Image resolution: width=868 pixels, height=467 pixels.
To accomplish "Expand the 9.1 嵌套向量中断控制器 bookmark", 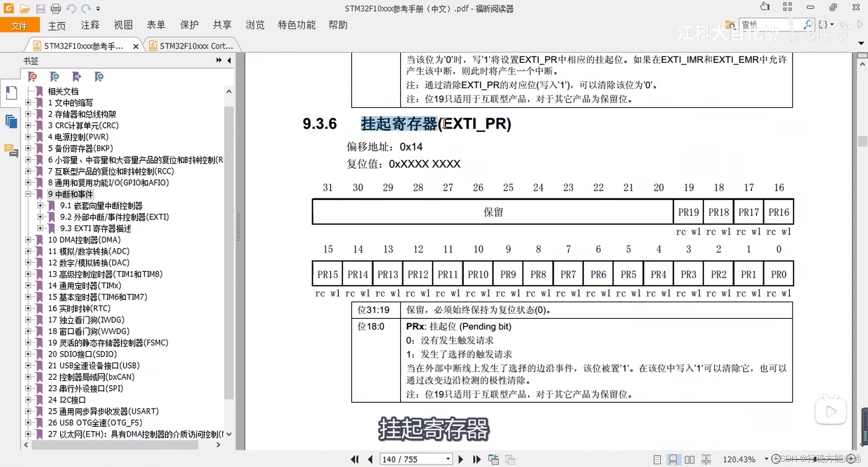I will (x=40, y=205).
